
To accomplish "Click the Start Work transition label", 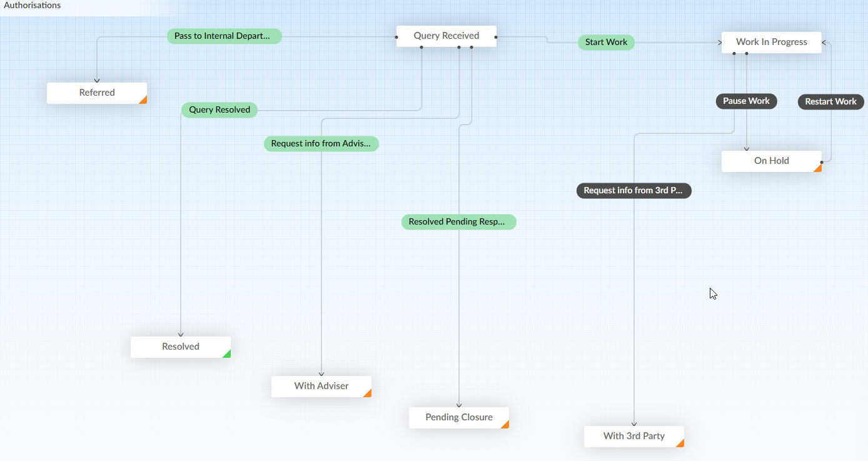I will 607,43.
